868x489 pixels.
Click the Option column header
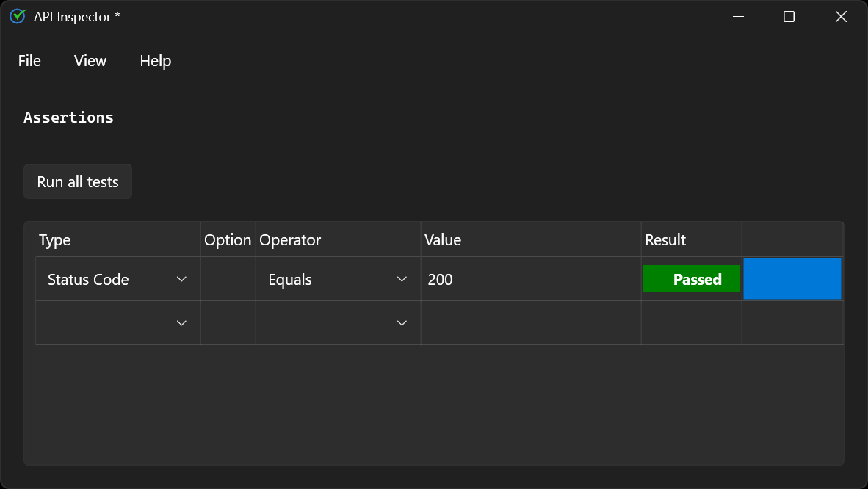coord(228,240)
